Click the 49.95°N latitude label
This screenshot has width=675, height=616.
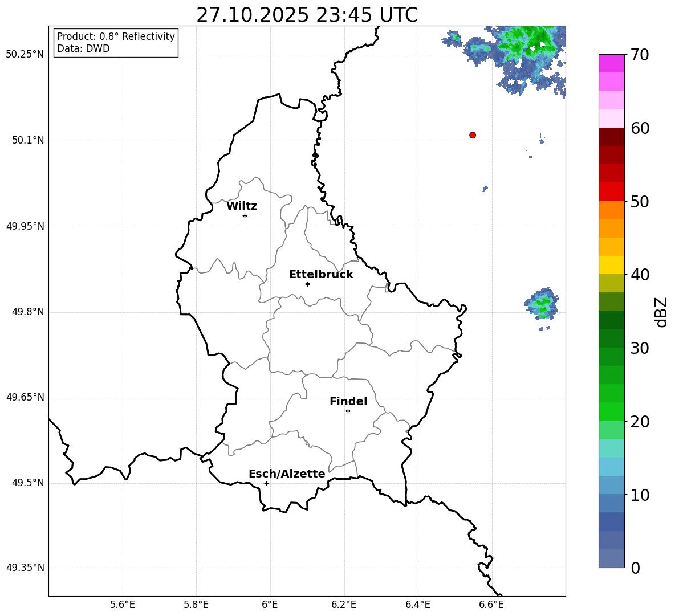click(x=25, y=226)
